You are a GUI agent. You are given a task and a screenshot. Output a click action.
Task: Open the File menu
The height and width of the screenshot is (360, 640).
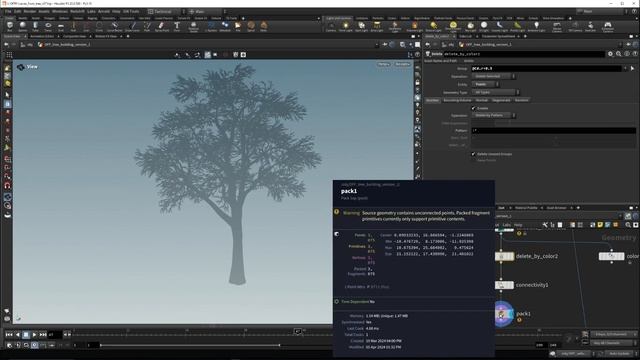tap(8, 11)
